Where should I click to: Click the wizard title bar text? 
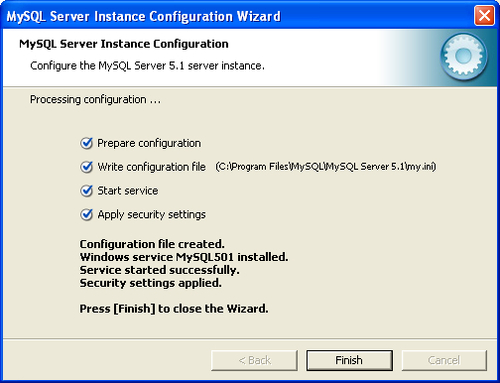[x=144, y=16]
